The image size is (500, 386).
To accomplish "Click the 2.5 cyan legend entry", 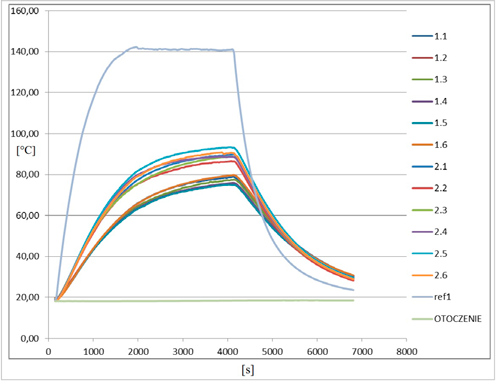I will point(429,254).
